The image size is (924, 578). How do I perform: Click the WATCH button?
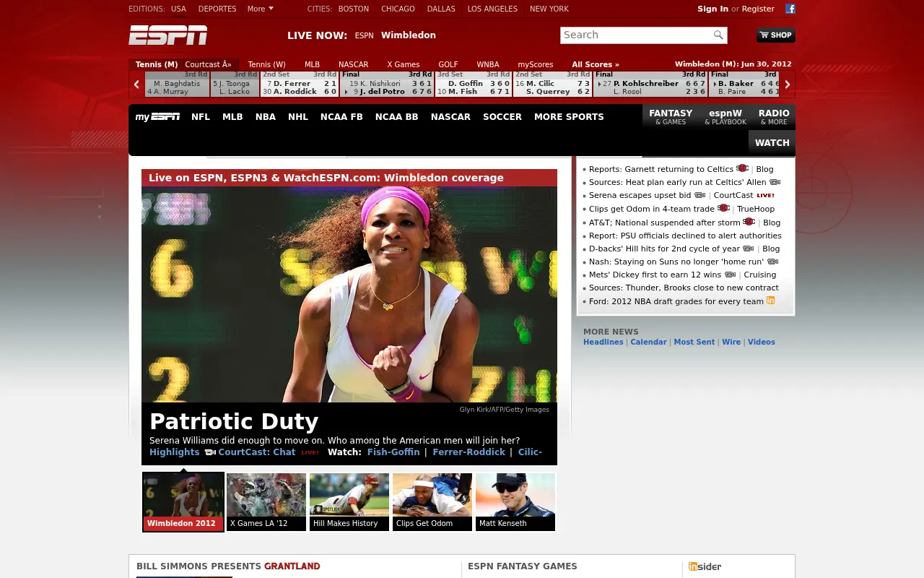click(x=772, y=142)
